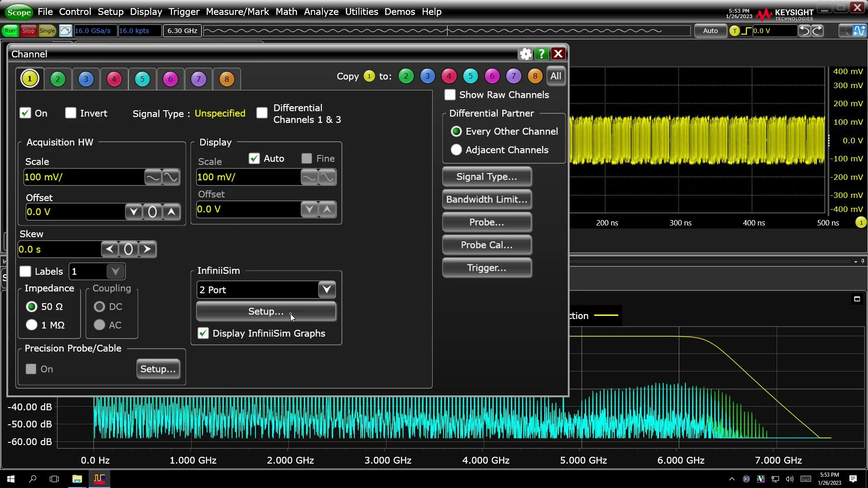Click the Scope logo button
Screen dimensions: 868x488
19,12
